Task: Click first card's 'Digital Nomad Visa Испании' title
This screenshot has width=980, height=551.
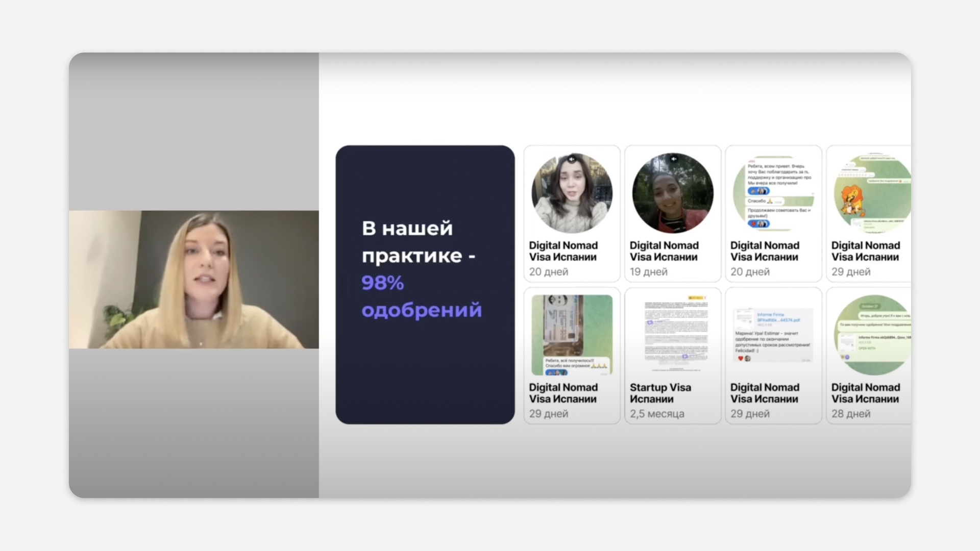Action: tap(563, 251)
